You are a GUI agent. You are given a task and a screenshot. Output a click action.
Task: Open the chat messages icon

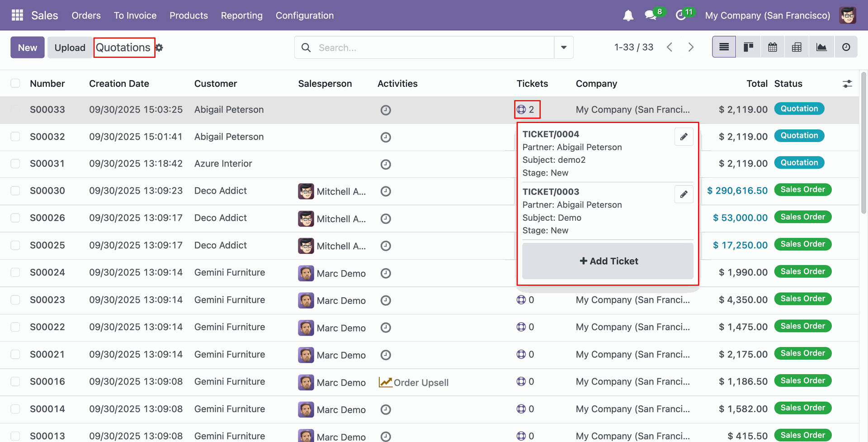[651, 15]
